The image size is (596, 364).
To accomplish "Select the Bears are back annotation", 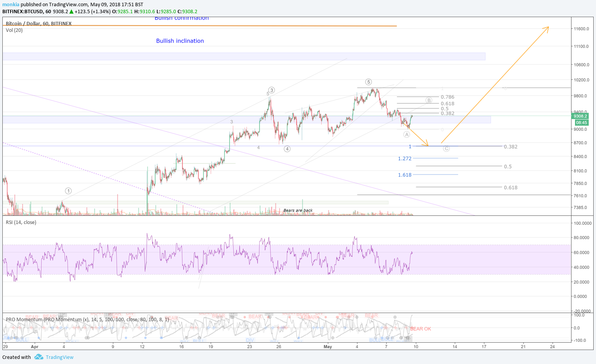I will [x=298, y=210].
